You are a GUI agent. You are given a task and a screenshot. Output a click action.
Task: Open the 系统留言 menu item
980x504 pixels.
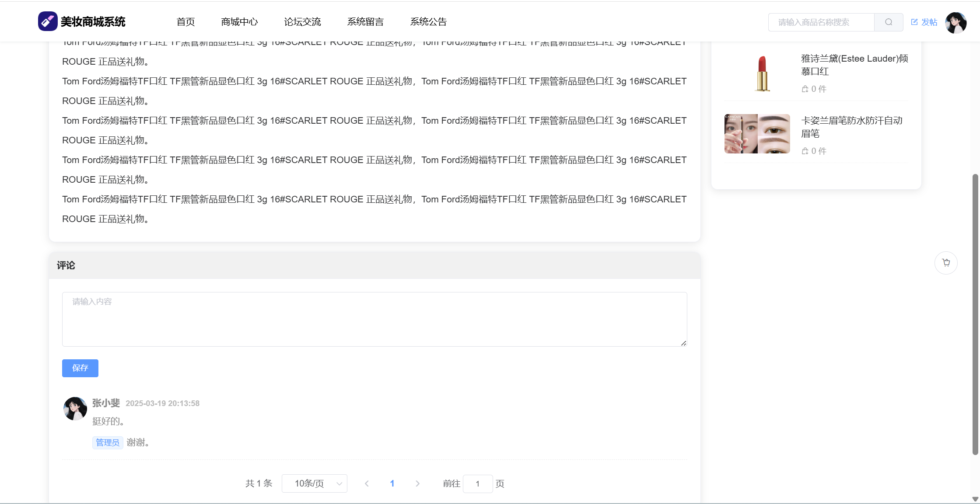(365, 22)
